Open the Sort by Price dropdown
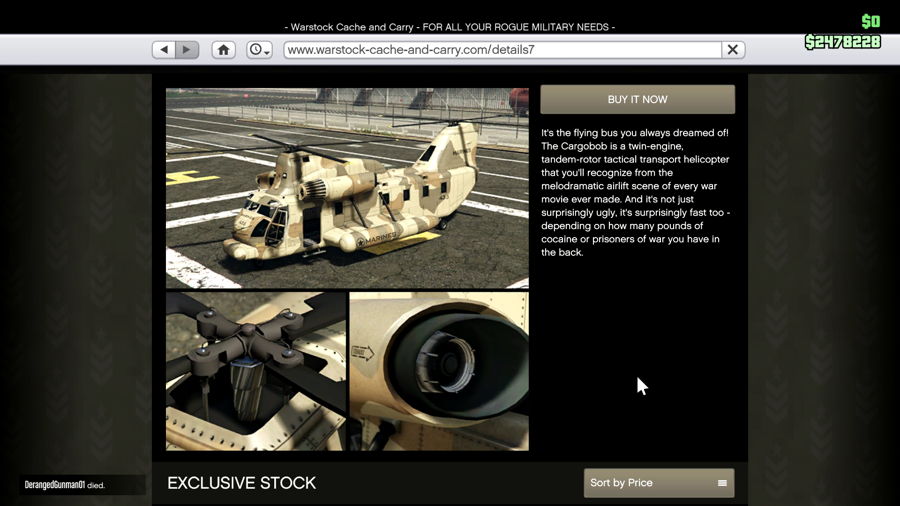The width and height of the screenshot is (900, 506). coord(659,483)
